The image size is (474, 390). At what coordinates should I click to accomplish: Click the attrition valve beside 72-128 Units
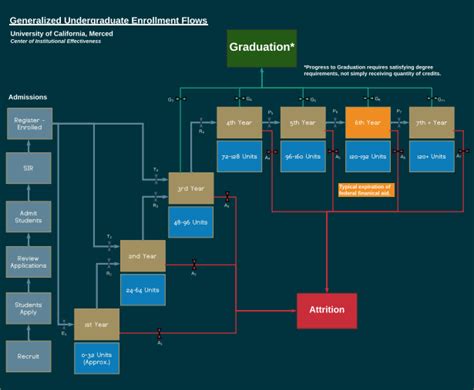(272, 152)
